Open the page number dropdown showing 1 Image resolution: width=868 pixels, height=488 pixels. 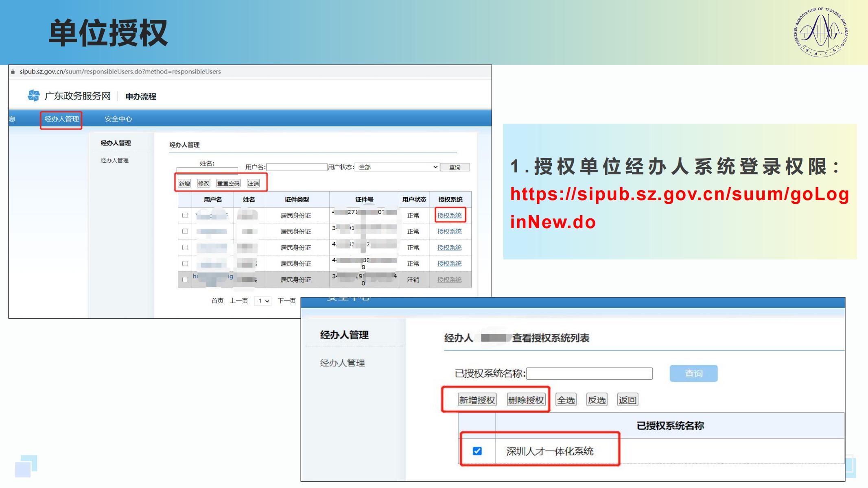click(263, 301)
